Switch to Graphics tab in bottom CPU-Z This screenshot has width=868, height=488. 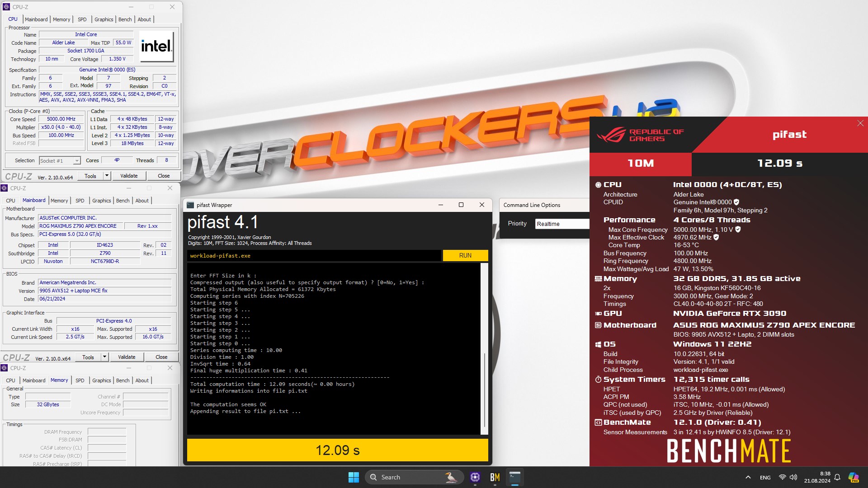[102, 380]
